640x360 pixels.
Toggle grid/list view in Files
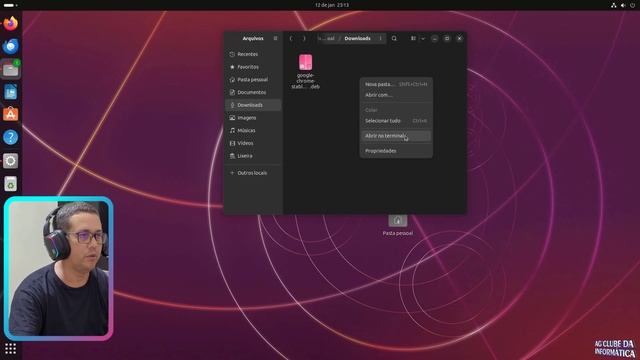pyautogui.click(x=413, y=38)
